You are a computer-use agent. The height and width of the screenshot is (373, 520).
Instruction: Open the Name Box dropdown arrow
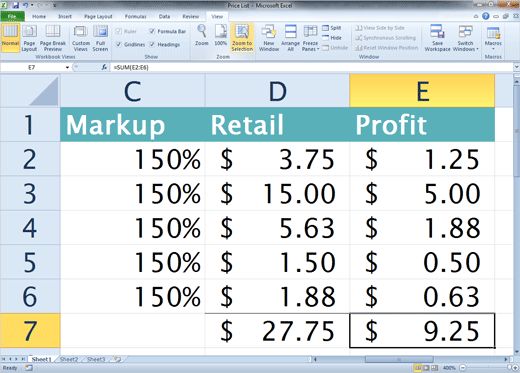click(67, 67)
